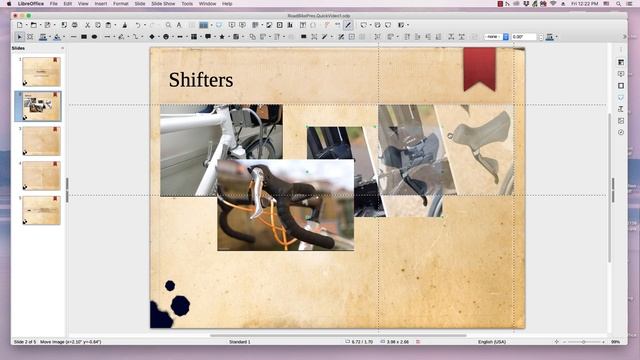Open the Line Style 'none' dropdown
The width and height of the screenshot is (640, 360).
point(496,37)
